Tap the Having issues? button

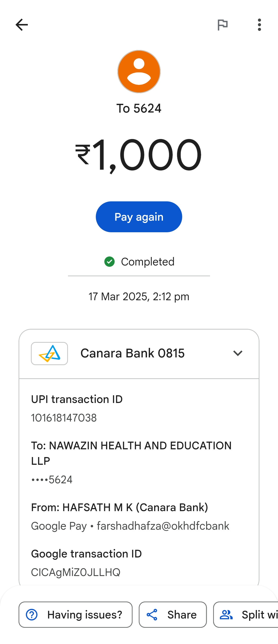(75, 615)
